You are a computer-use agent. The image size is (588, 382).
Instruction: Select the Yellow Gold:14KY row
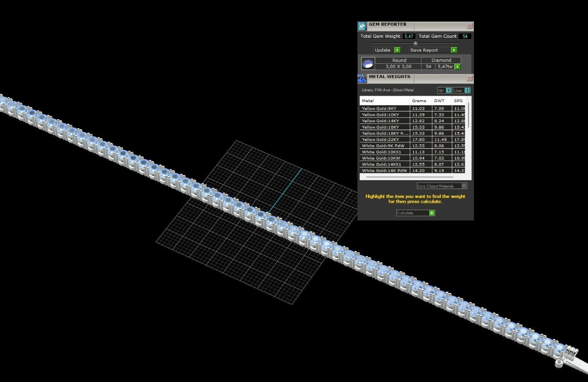385,121
